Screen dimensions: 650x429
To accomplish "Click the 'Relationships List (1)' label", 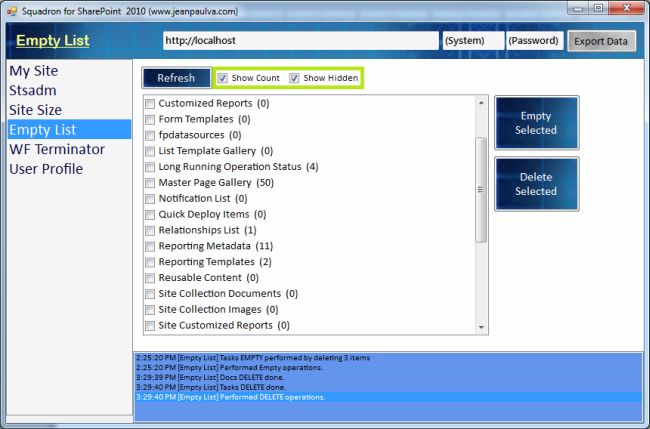I will pyautogui.click(x=208, y=230).
